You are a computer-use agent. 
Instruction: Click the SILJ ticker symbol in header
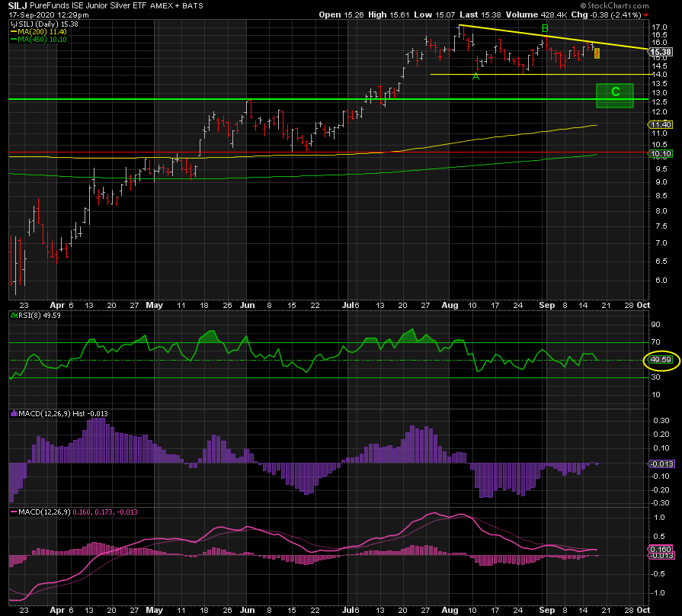[x=18, y=6]
